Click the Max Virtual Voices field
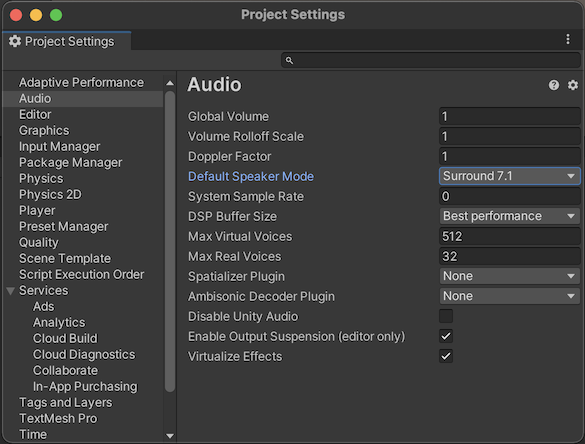This screenshot has width=585, height=444. tap(510, 236)
